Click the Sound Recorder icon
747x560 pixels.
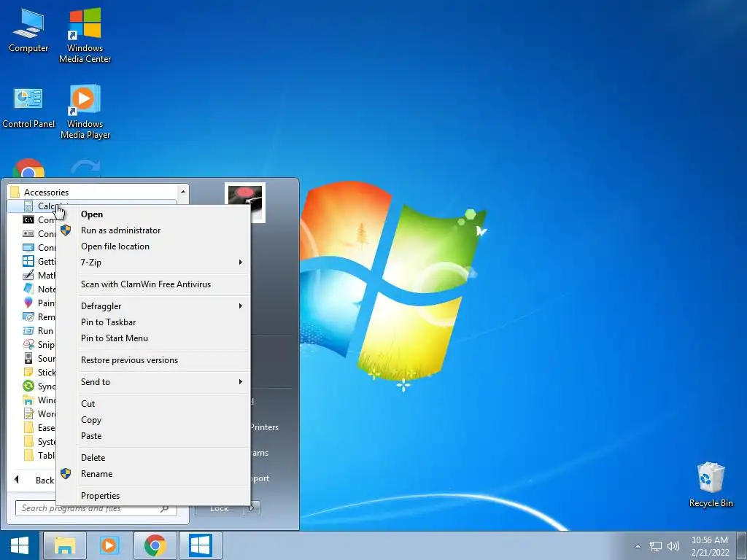[x=28, y=358]
